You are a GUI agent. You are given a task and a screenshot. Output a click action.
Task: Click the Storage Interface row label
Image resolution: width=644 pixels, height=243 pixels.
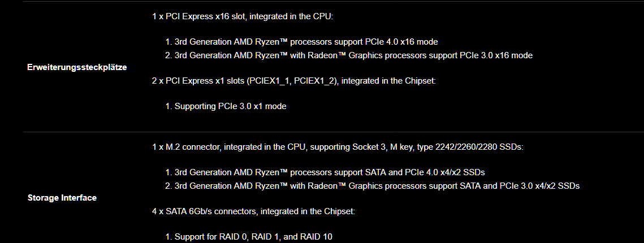click(x=62, y=198)
